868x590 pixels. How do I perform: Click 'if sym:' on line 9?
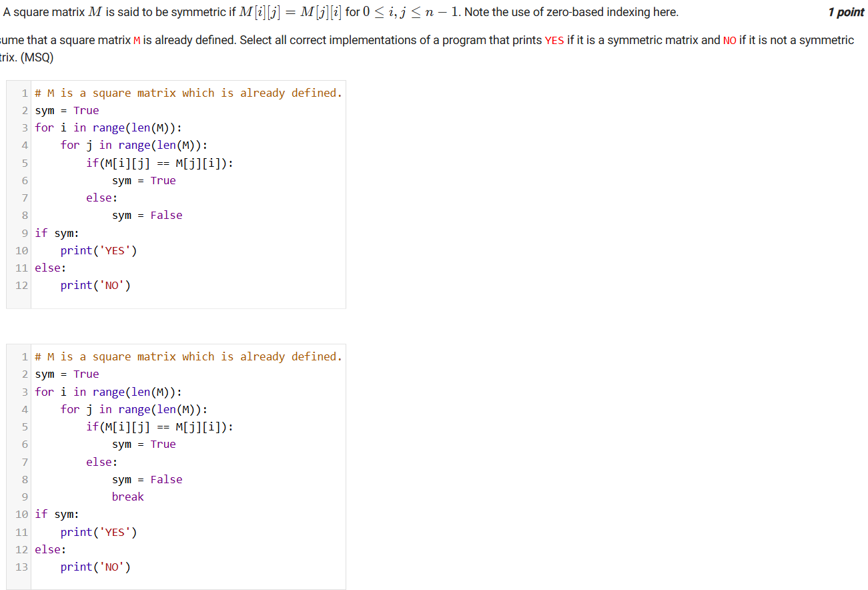(57, 233)
